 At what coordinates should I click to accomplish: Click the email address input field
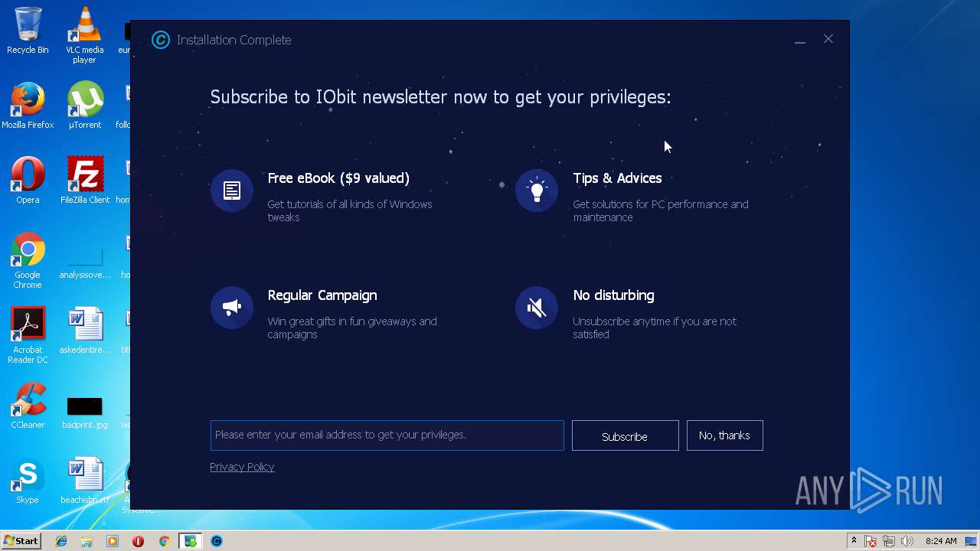pos(387,435)
